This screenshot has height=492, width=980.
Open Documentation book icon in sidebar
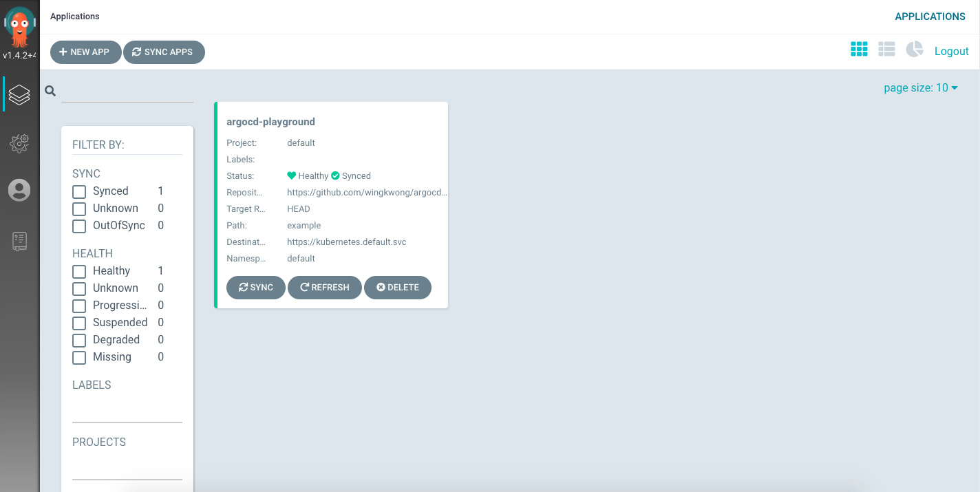19,241
